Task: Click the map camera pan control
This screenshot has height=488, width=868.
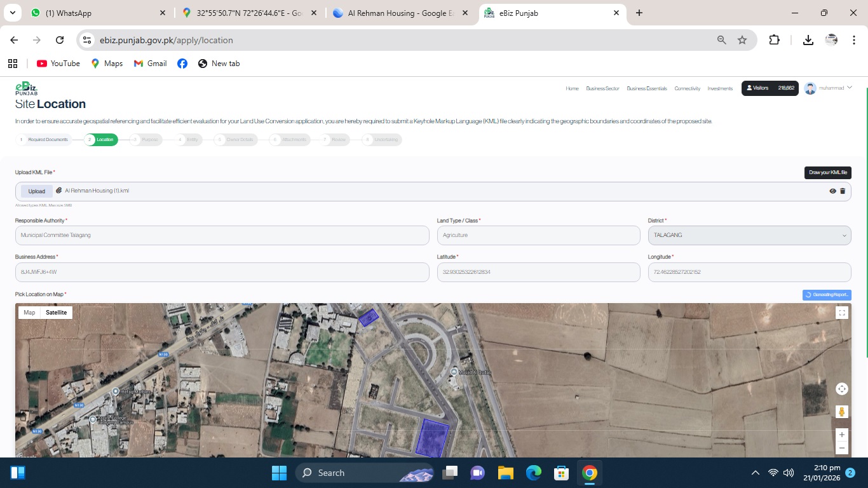Action: point(842,389)
